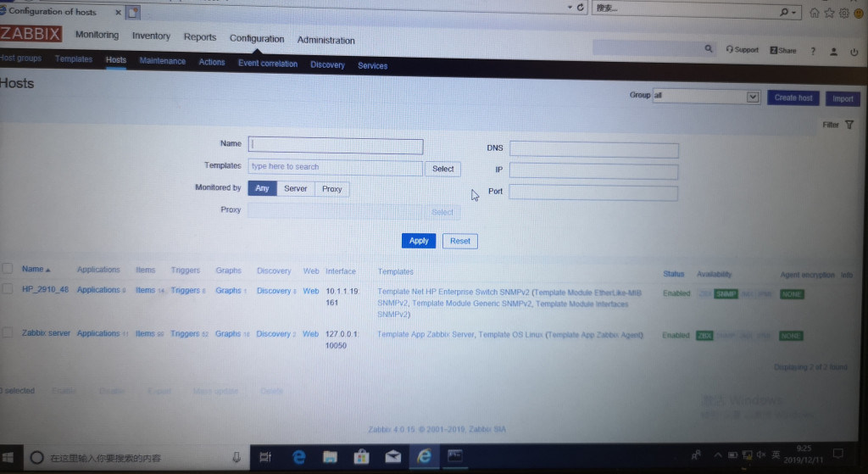Open the Services submenu
Image resolution: width=868 pixels, height=474 pixels.
point(373,66)
